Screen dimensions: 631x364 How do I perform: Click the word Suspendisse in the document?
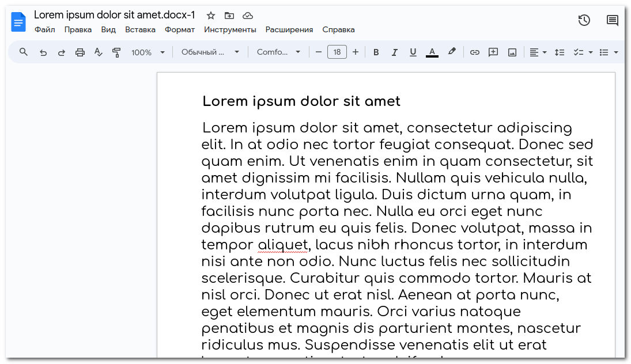(x=350, y=345)
